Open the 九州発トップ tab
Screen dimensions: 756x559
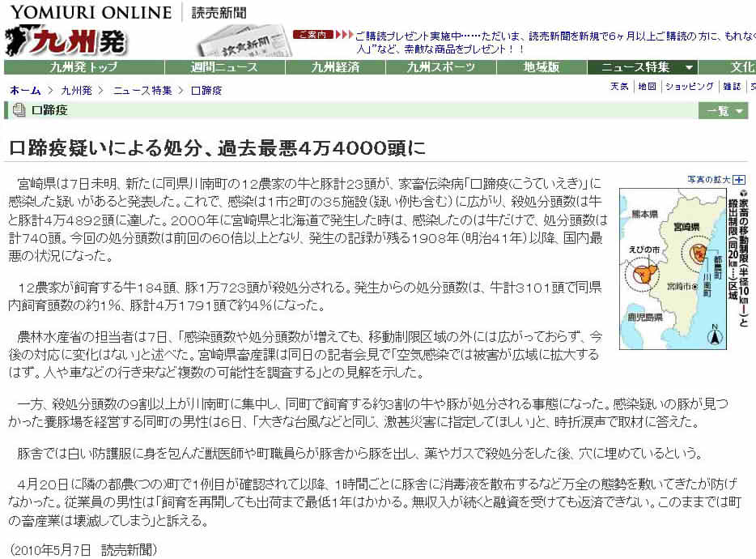point(83,67)
